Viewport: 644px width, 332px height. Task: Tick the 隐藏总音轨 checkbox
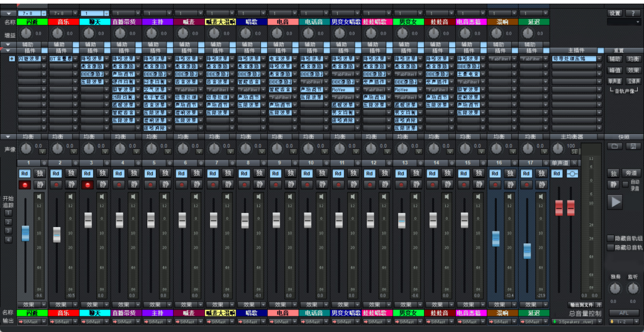click(610, 247)
